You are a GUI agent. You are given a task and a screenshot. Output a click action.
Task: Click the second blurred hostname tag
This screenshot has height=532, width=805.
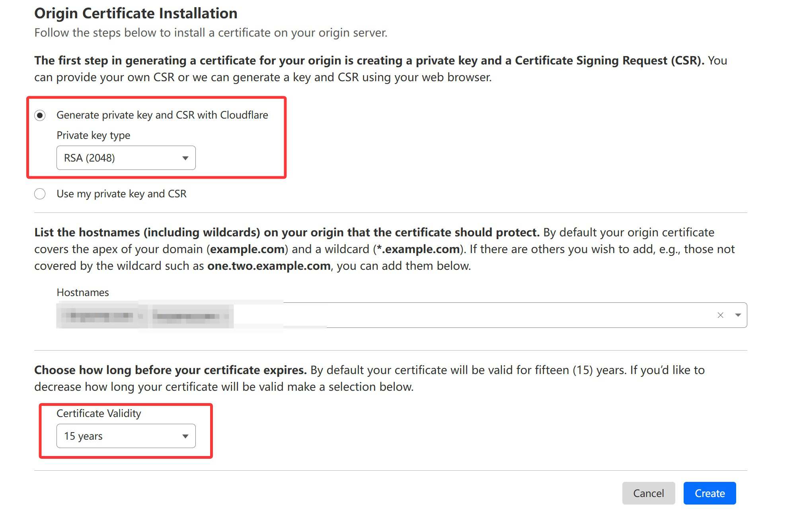[191, 316]
